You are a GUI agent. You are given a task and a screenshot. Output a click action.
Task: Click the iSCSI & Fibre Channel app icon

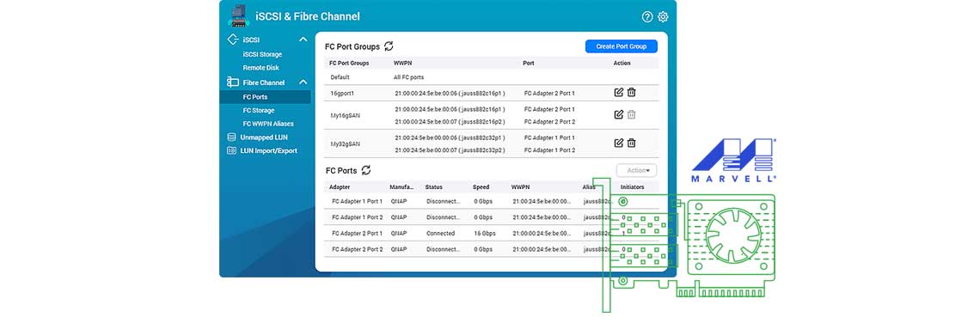point(238,15)
